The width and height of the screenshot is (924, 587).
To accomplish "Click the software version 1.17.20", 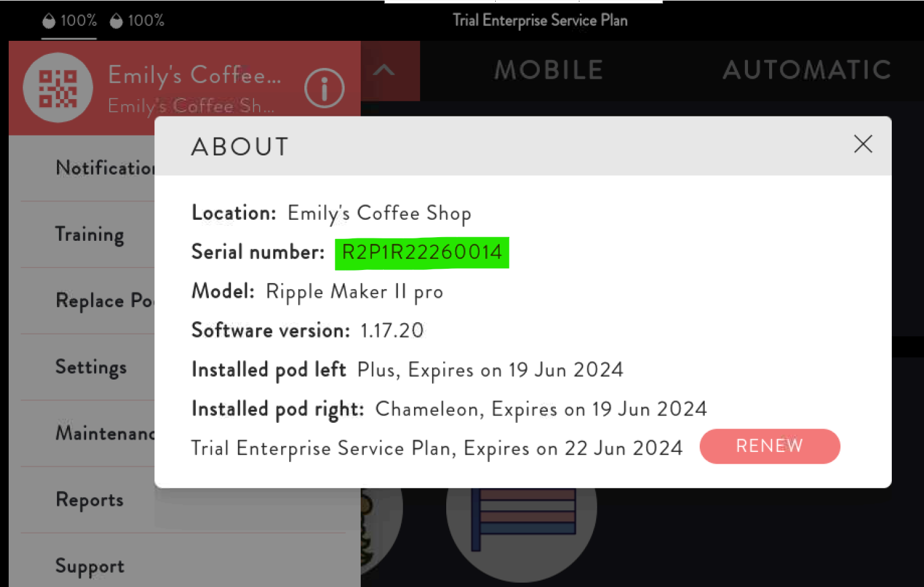I will click(392, 331).
